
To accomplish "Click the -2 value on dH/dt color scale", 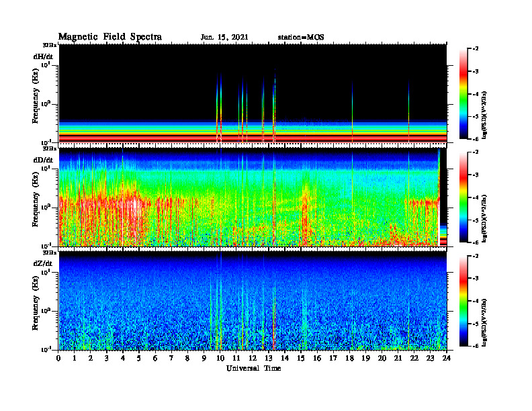I will point(475,49).
